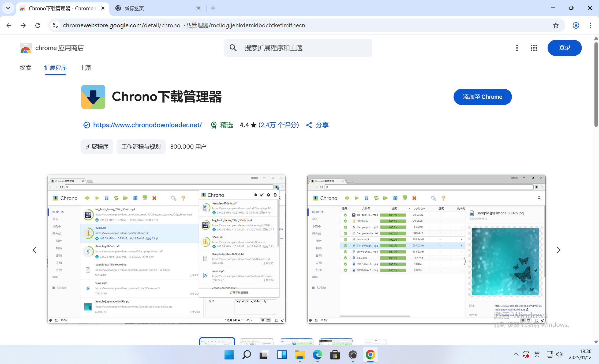The width and height of the screenshot is (599, 364).
Task: Open Chrome's three-dot main menu
Action: [x=590, y=25]
